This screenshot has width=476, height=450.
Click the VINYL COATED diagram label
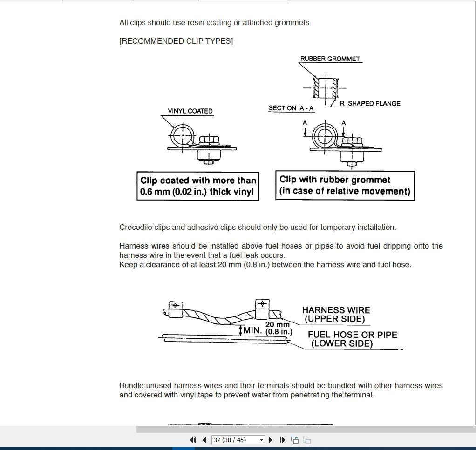[x=190, y=111]
